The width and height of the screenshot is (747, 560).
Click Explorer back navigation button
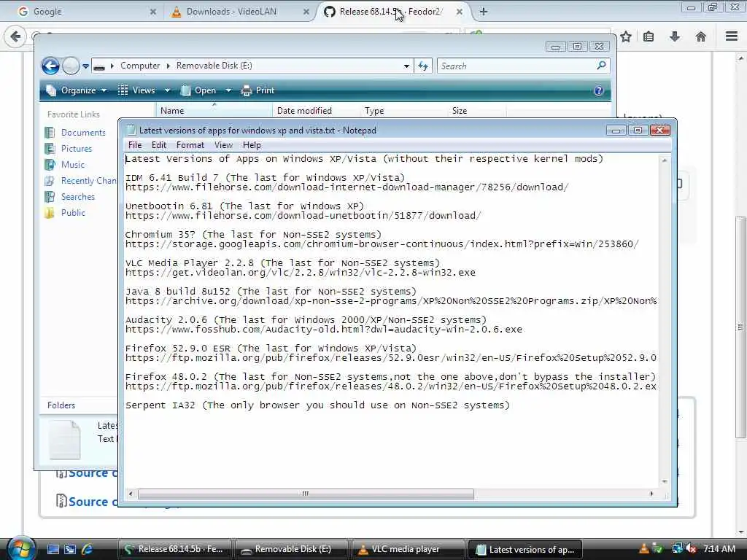[50, 66]
